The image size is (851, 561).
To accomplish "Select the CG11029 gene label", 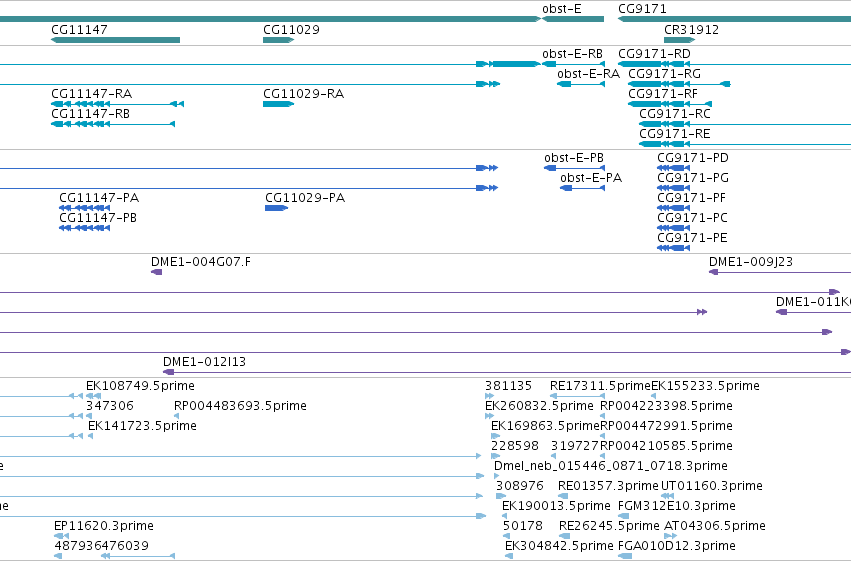I will [291, 29].
